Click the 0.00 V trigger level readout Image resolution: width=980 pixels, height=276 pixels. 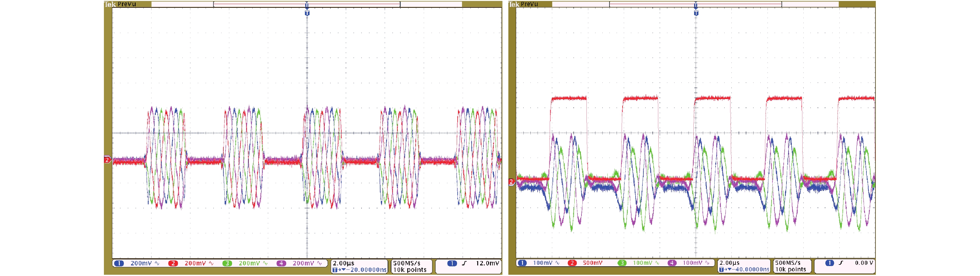(x=864, y=263)
